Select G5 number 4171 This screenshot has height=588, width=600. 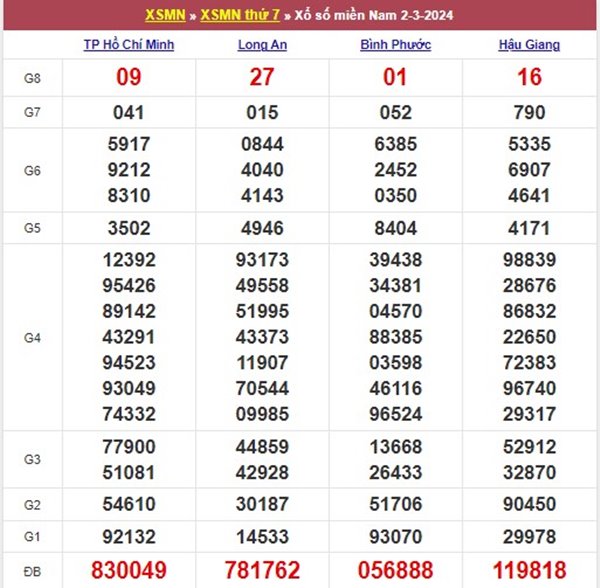click(x=529, y=229)
